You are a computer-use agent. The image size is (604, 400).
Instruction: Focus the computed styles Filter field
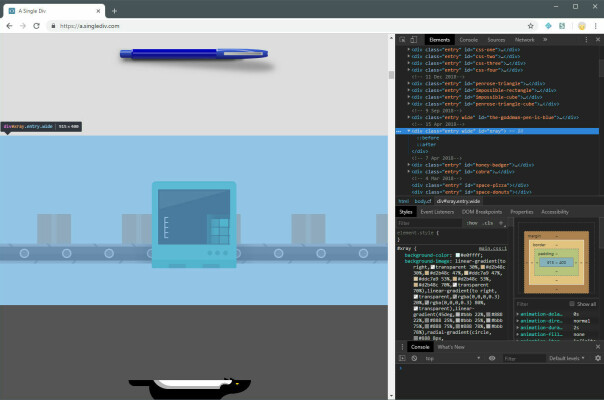[x=541, y=304]
